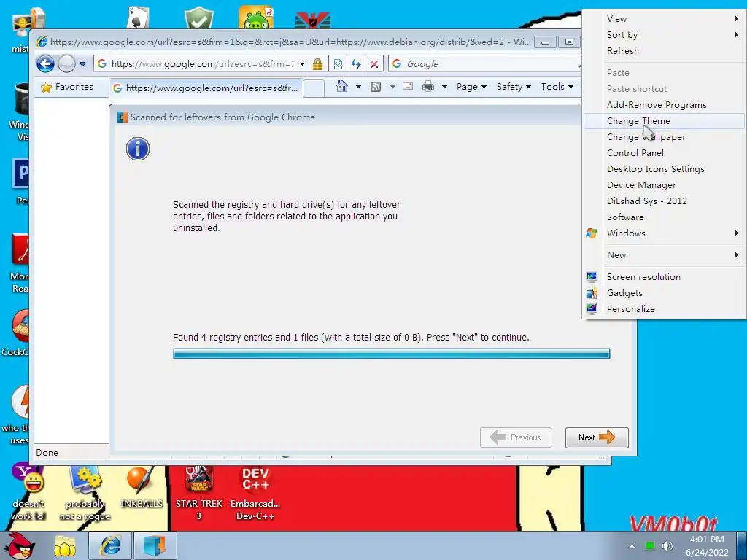
Task: Click the Compatibility View icon
Action: (x=338, y=64)
